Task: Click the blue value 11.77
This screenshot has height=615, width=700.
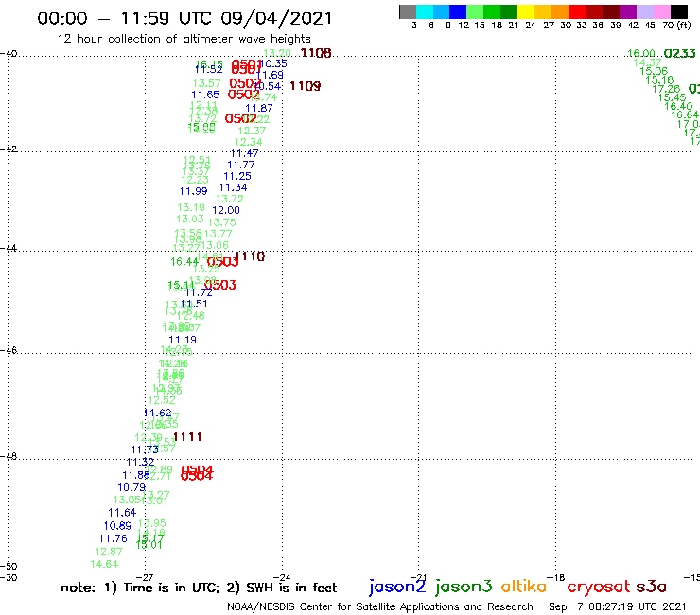Action: tap(241, 165)
